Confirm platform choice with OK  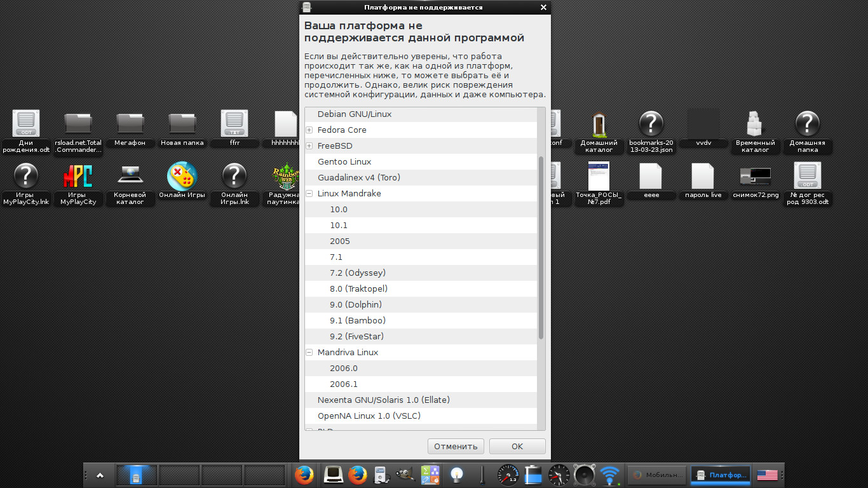point(517,447)
